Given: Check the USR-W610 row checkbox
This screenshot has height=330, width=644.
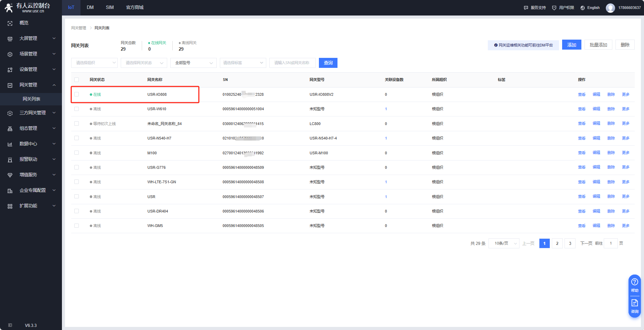Looking at the screenshot, I should click(77, 109).
